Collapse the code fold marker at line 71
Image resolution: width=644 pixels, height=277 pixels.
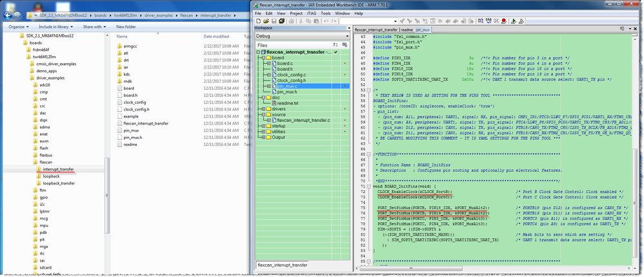pyautogui.click(x=368, y=186)
